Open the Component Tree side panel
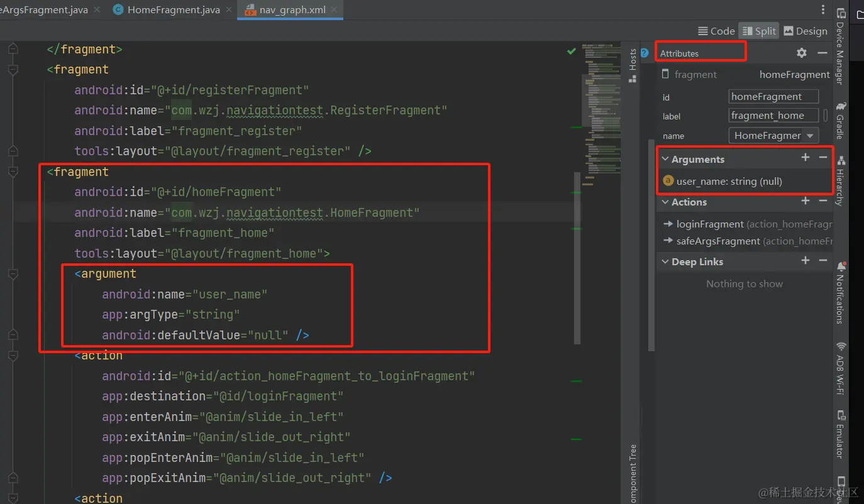The height and width of the screenshot is (504, 864). (633, 473)
